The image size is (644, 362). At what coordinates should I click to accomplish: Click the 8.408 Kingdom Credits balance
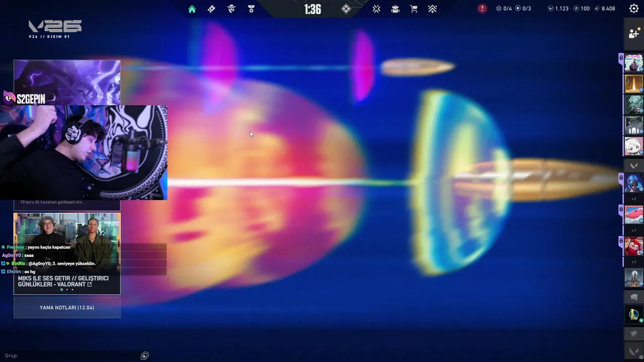point(605,9)
